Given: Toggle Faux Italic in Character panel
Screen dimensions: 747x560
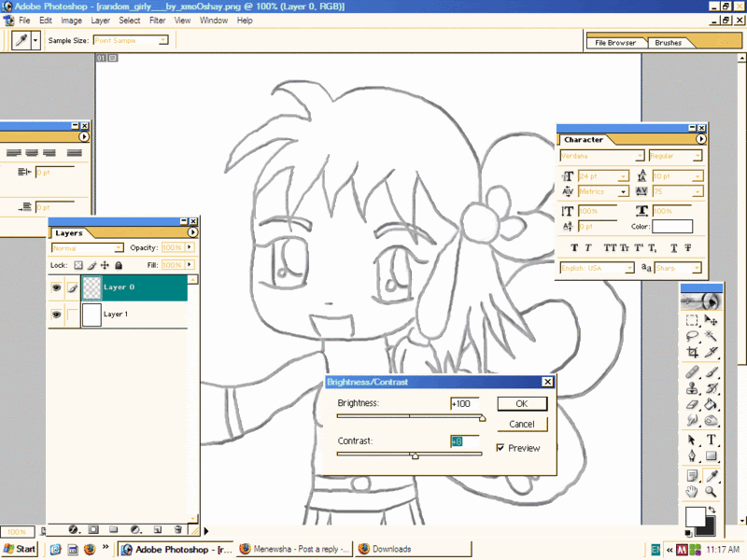Looking at the screenshot, I should coord(588,247).
